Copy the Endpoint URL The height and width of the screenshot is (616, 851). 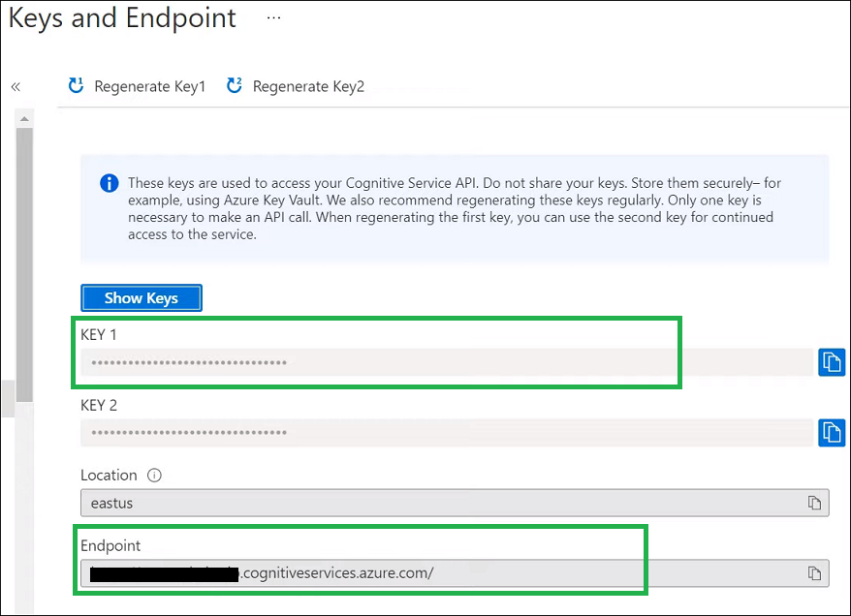pyautogui.click(x=814, y=573)
